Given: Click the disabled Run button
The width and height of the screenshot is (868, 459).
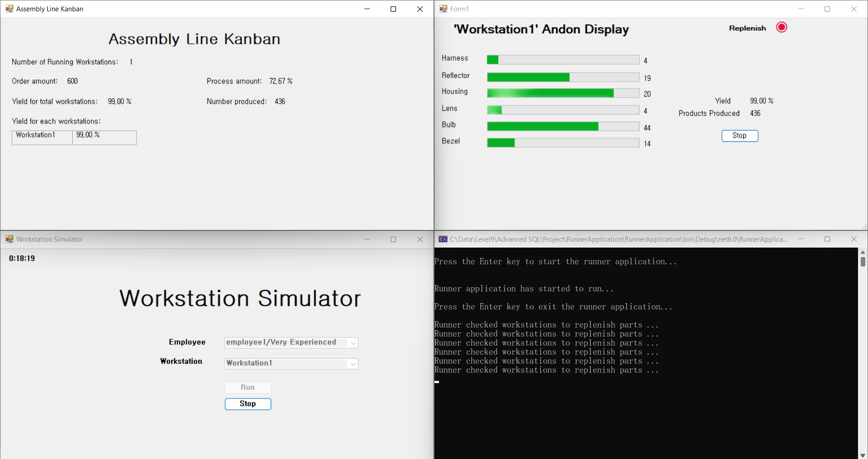Looking at the screenshot, I should [248, 387].
